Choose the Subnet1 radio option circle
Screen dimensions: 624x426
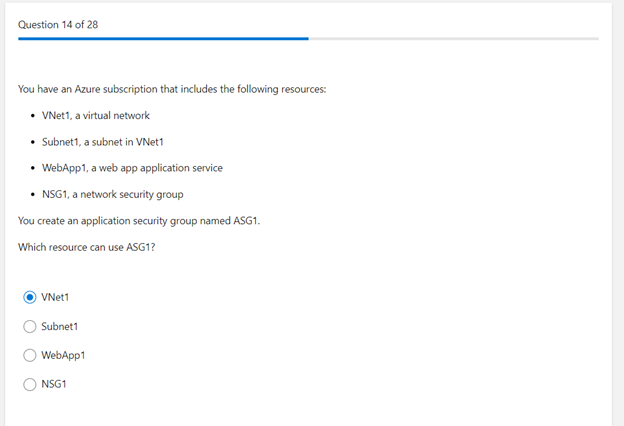click(x=29, y=326)
